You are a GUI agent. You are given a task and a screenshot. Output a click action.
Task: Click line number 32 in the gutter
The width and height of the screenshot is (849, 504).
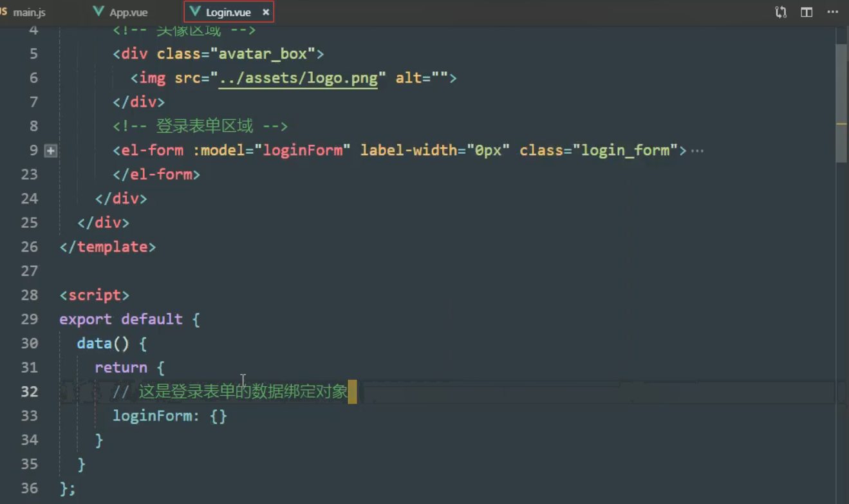[29, 392]
